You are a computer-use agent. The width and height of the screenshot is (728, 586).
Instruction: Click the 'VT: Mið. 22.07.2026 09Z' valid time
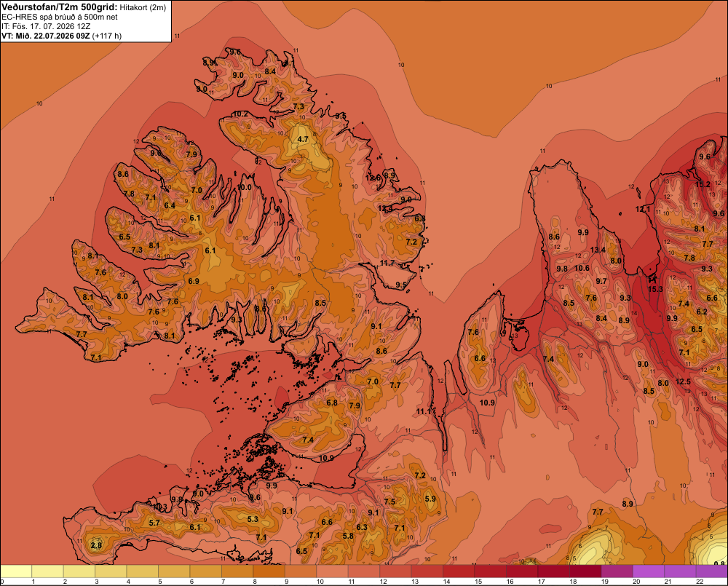pos(45,36)
